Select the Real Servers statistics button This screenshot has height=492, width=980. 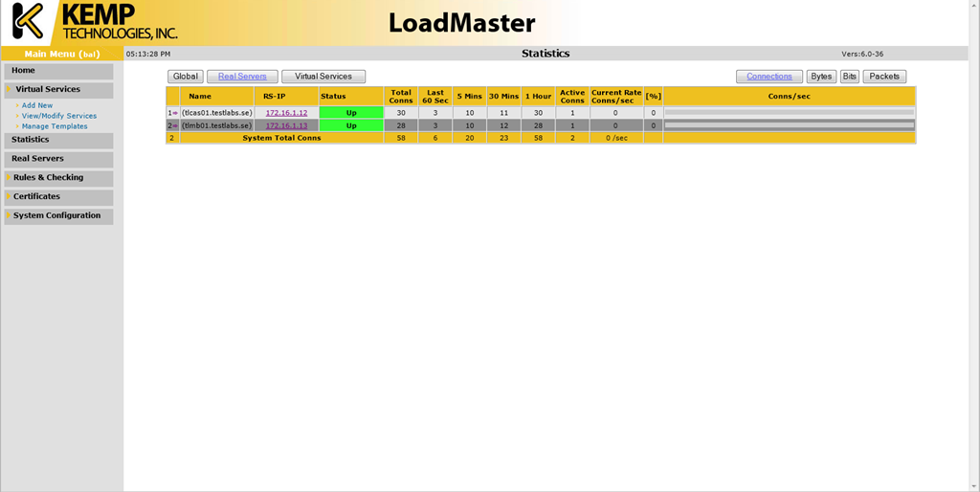coord(242,77)
